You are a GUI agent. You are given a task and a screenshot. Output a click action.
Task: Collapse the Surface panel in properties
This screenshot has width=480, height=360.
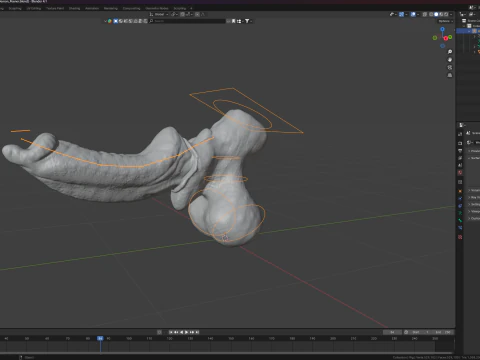pos(474,158)
